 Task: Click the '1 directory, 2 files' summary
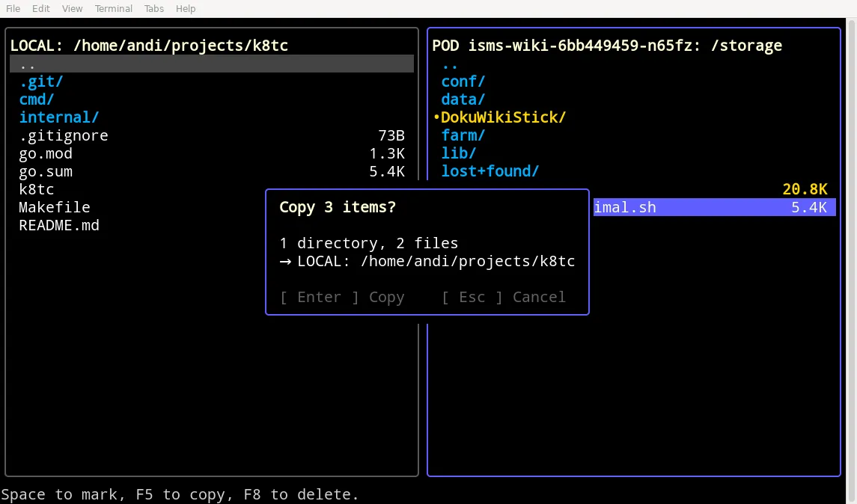point(369,244)
